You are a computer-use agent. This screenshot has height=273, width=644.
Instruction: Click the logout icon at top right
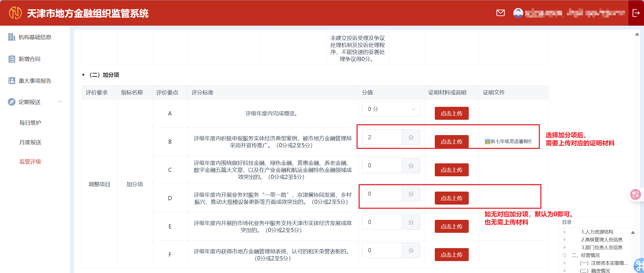click(x=636, y=13)
